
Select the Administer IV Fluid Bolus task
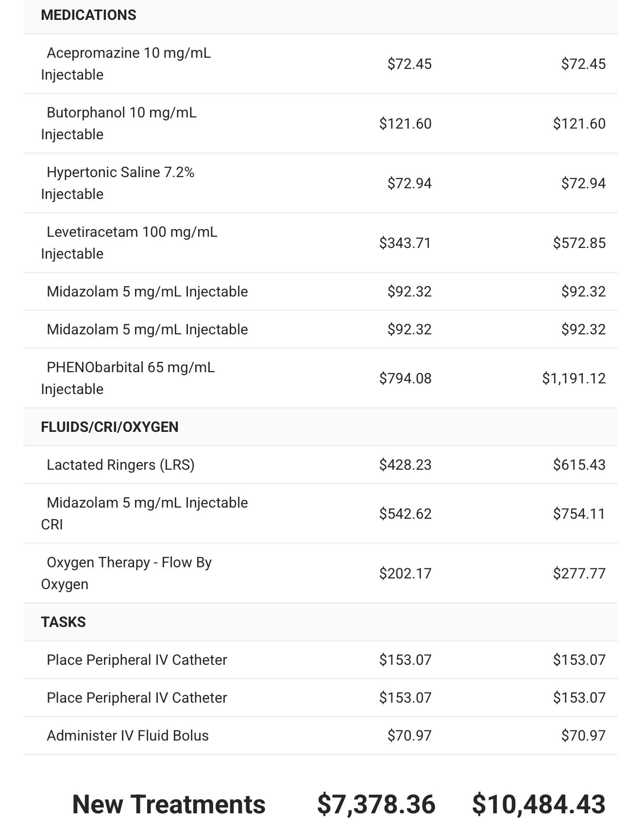pyautogui.click(x=128, y=736)
